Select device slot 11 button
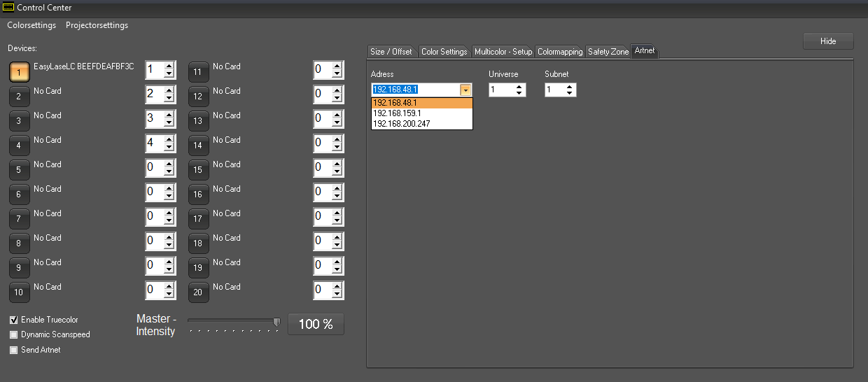Screen dimensions: 868x382 coord(198,72)
